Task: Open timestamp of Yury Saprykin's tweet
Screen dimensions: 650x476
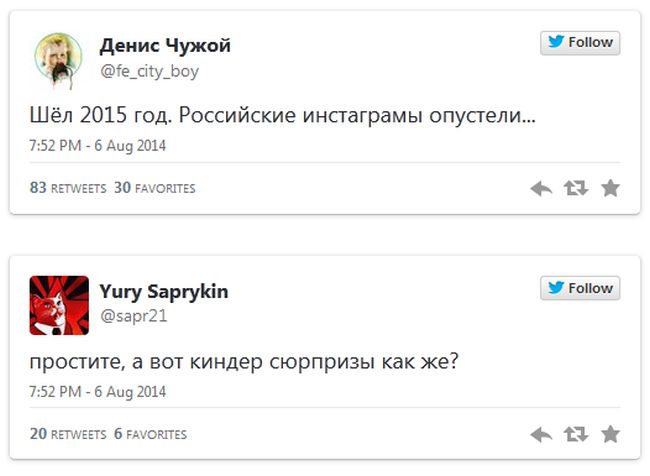Action: pyautogui.click(x=97, y=390)
